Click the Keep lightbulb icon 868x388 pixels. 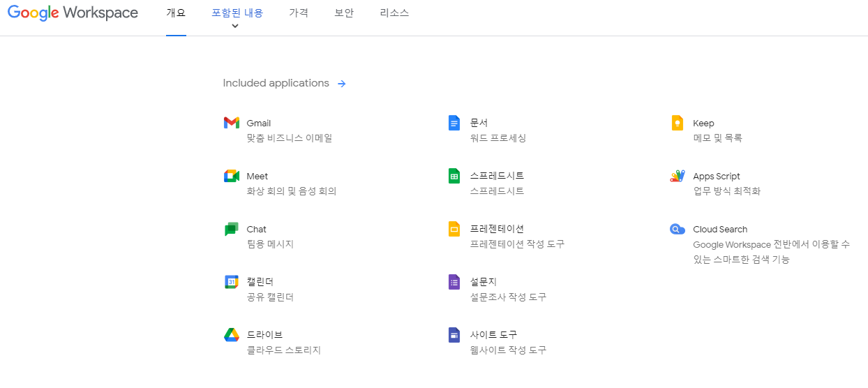click(677, 123)
